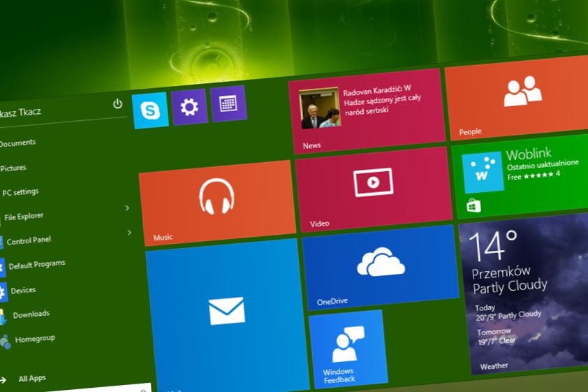The width and height of the screenshot is (588, 392).
Task: Click the Homegroup icon
Action: tap(5, 342)
